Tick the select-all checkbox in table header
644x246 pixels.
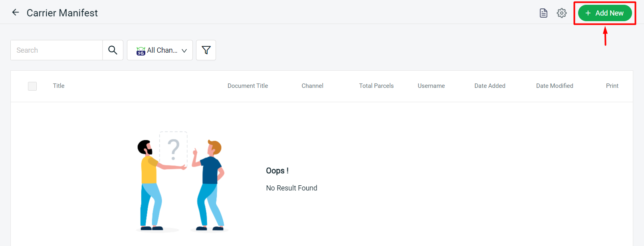pyautogui.click(x=32, y=86)
